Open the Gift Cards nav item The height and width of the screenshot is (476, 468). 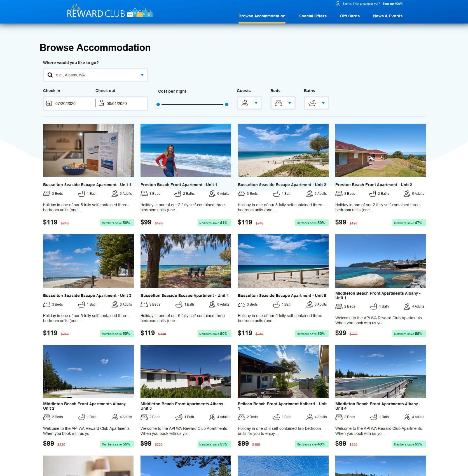point(350,16)
